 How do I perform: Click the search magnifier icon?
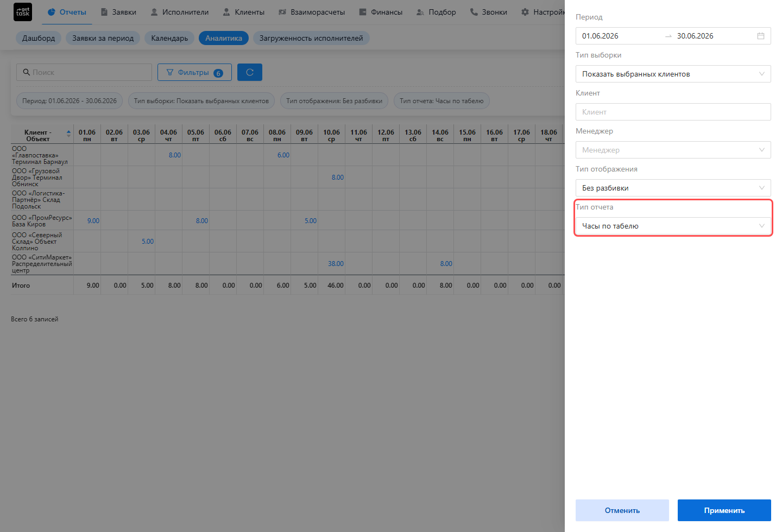(x=26, y=72)
